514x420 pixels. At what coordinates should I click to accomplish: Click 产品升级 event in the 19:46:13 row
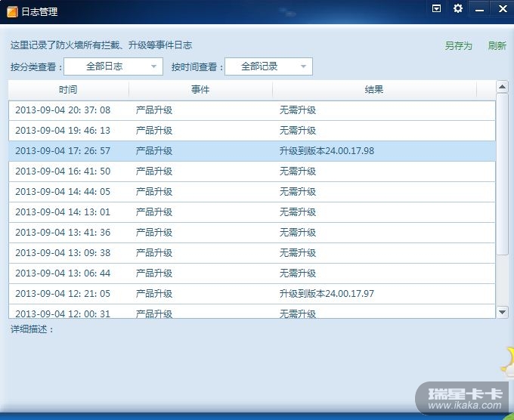pos(154,131)
